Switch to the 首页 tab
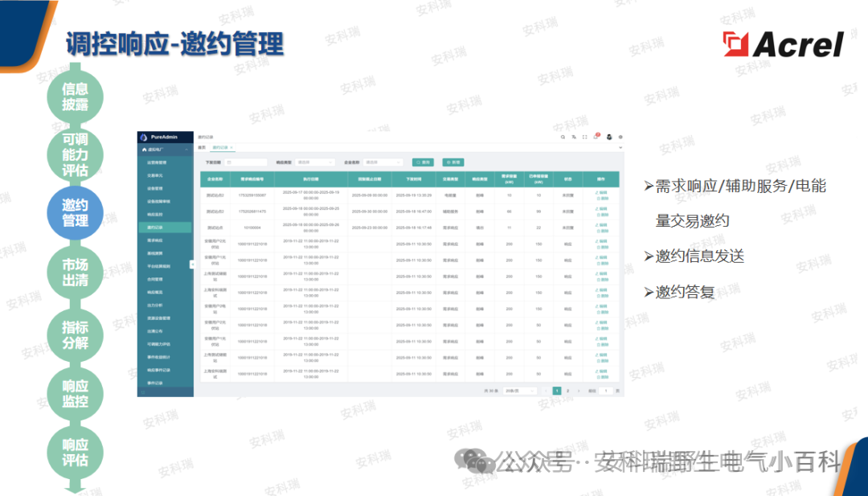The height and width of the screenshot is (496, 868). click(x=202, y=148)
